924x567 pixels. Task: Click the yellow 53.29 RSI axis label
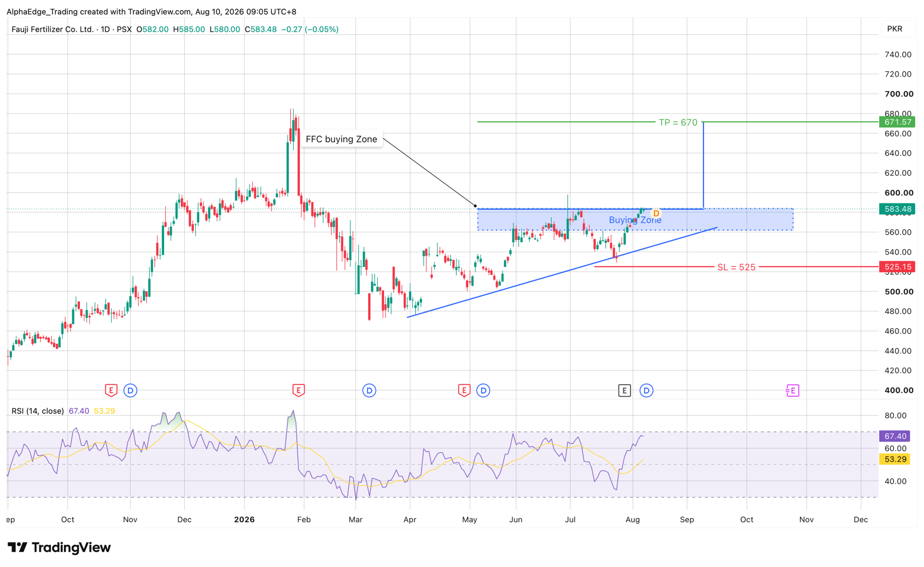click(895, 459)
